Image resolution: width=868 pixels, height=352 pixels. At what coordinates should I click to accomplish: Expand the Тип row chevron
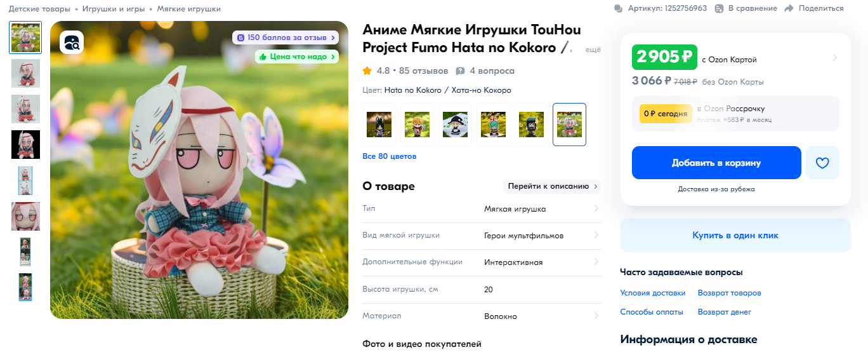596,208
